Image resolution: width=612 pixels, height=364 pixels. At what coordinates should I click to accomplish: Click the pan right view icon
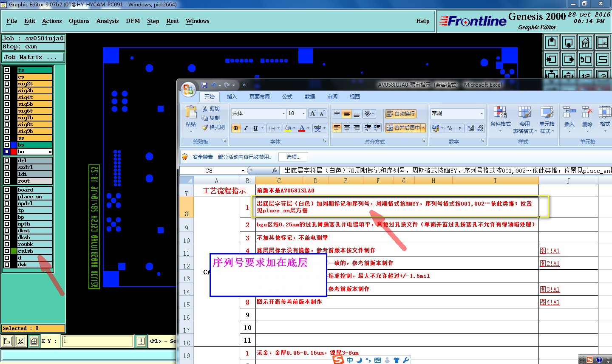pyautogui.click(x=569, y=59)
